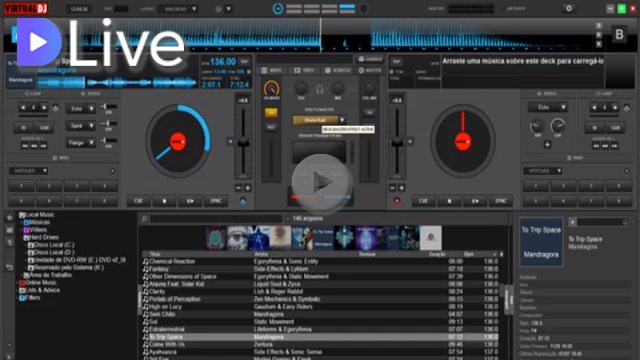This screenshot has height=360, width=640.
Task: Click the To Trip Space cover thumbnail
Action: (323, 238)
